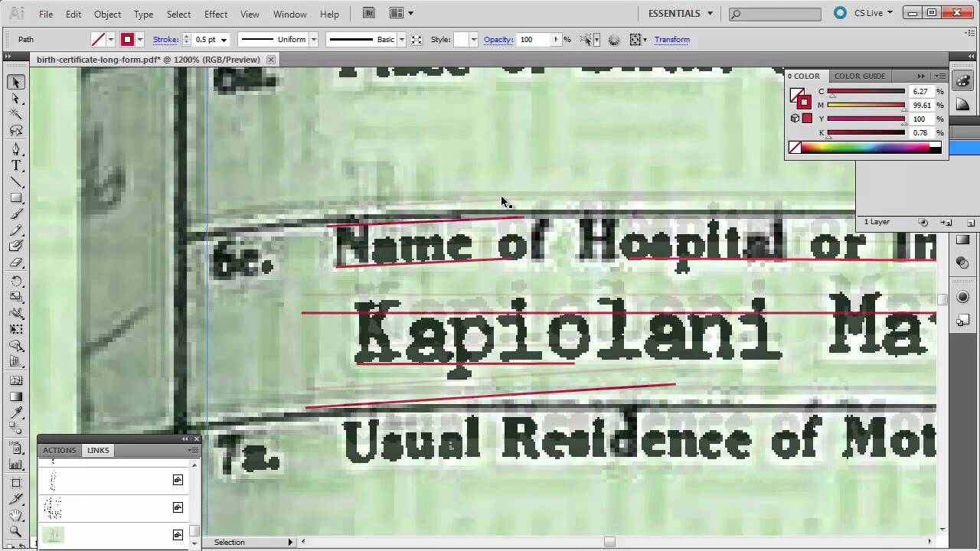Open the stroke color swatch dropdown
Image resolution: width=980 pixels, height=551 pixels.
[139, 39]
